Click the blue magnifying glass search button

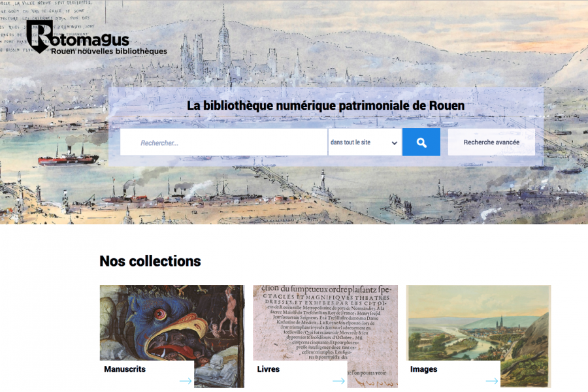point(421,142)
